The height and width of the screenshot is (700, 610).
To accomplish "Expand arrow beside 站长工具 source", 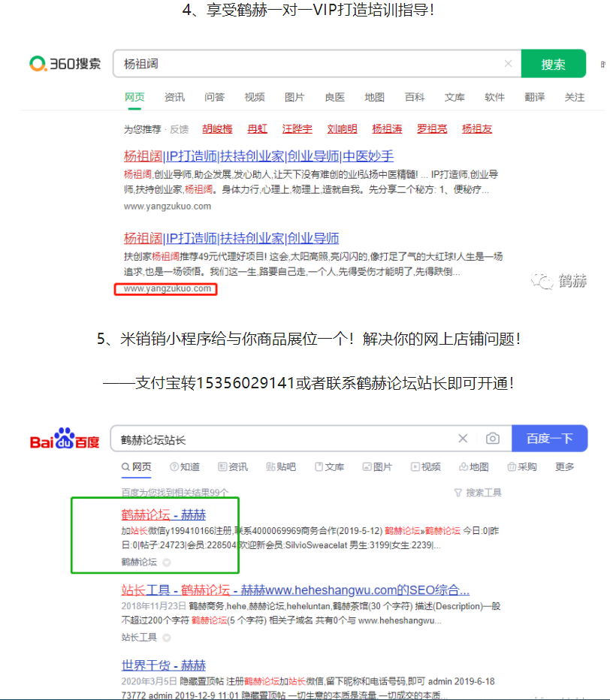I will pyautogui.click(x=167, y=637).
